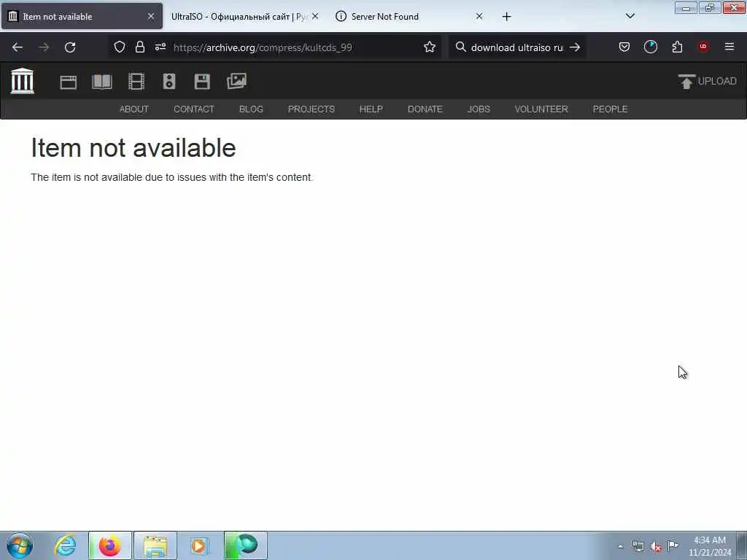This screenshot has height=560, width=747.
Task: Click the search magnifier icon
Action: [x=461, y=47]
